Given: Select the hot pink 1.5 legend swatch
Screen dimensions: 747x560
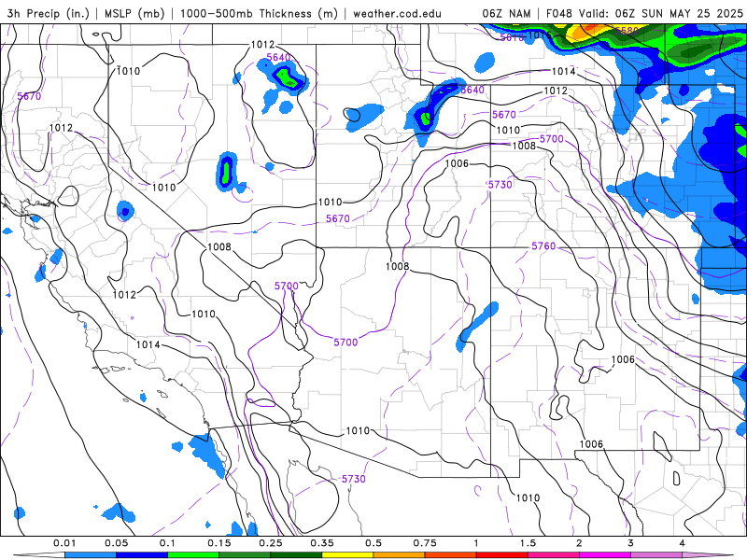Looking at the screenshot, I should [x=553, y=555].
